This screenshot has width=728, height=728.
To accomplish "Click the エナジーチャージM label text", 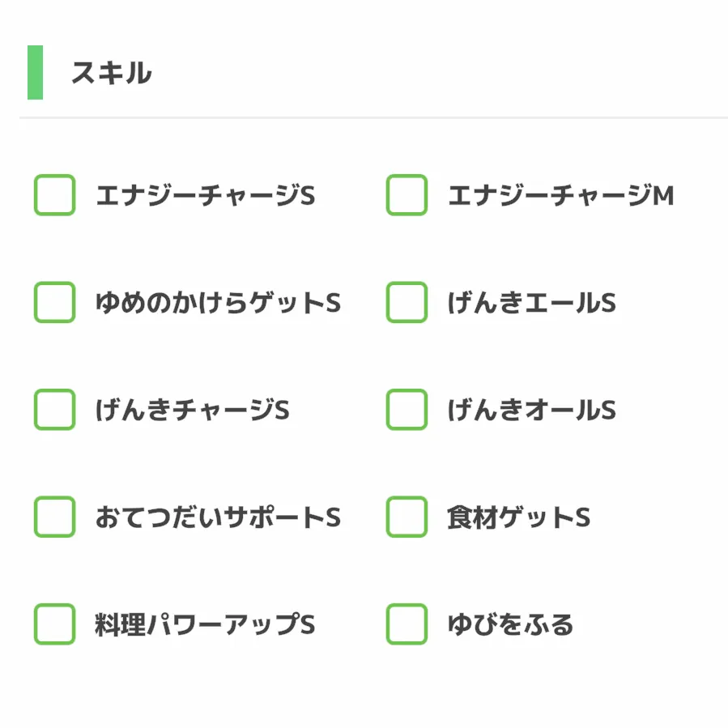I will click(x=560, y=196).
